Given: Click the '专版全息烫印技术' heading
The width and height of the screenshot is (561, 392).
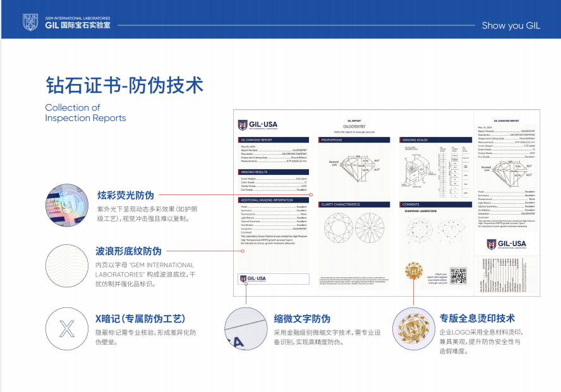Looking at the screenshot, I should point(477,318).
